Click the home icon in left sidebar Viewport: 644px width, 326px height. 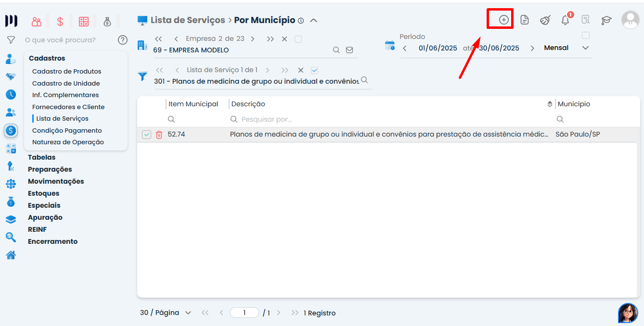click(x=11, y=255)
